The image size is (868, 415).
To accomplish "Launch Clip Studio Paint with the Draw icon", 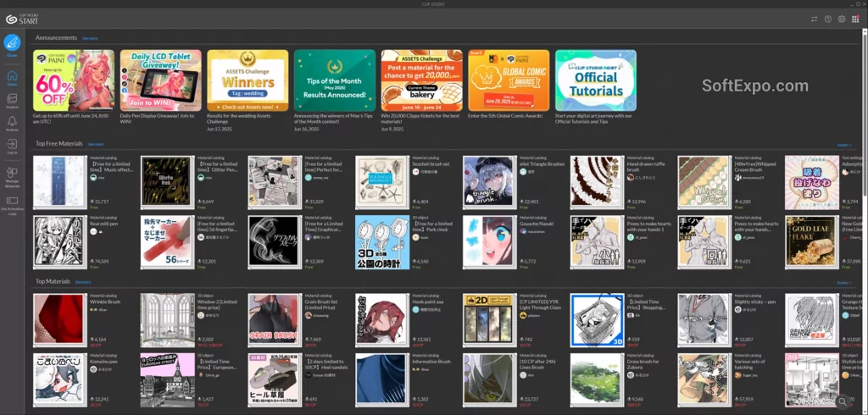I will pos(12,42).
